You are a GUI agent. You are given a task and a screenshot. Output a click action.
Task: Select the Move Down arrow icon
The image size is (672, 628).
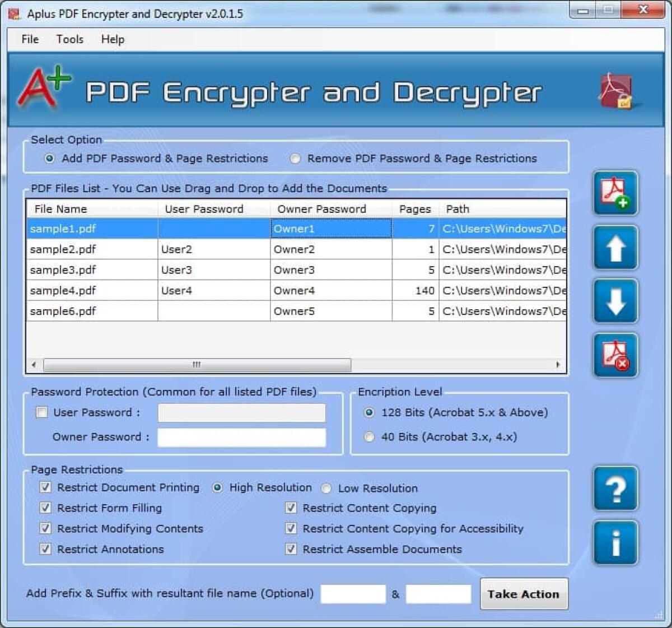615,301
